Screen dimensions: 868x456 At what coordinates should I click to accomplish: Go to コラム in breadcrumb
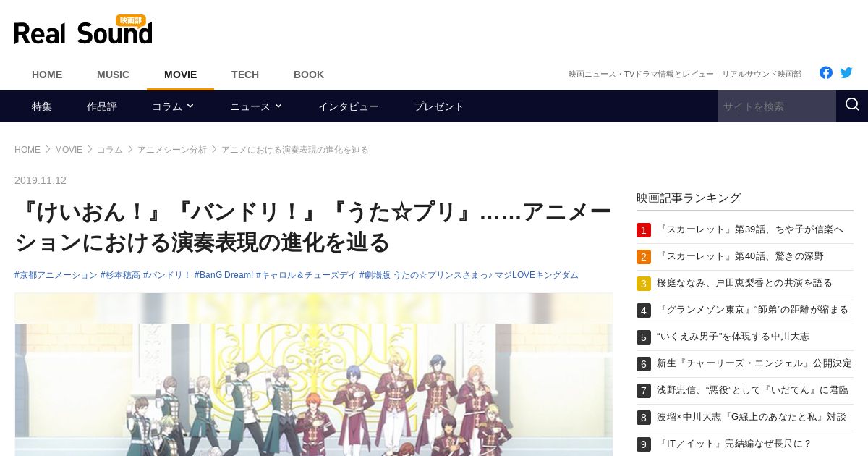110,150
